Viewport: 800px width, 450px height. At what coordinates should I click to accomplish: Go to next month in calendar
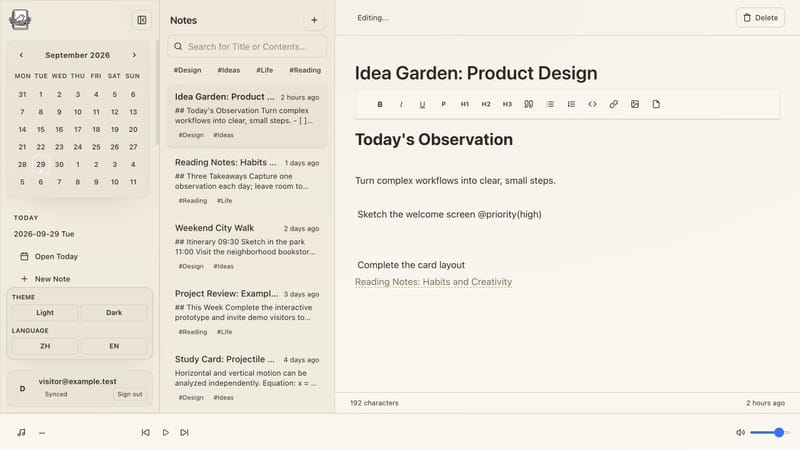[134, 55]
